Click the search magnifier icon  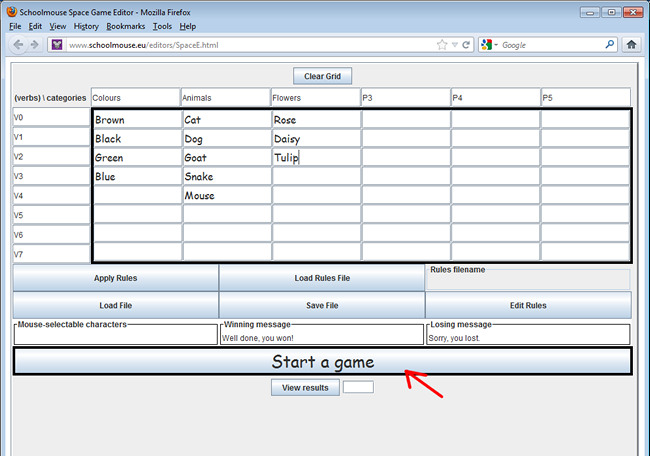tap(610, 45)
